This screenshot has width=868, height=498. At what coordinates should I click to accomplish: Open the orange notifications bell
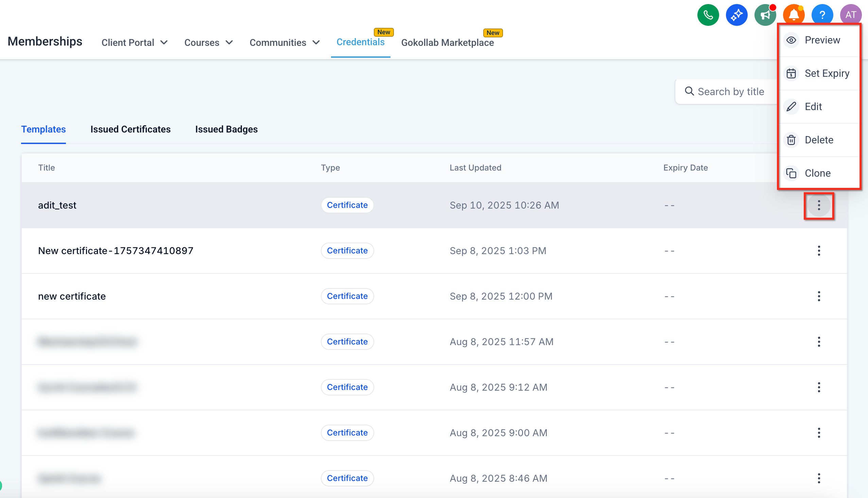click(x=794, y=15)
